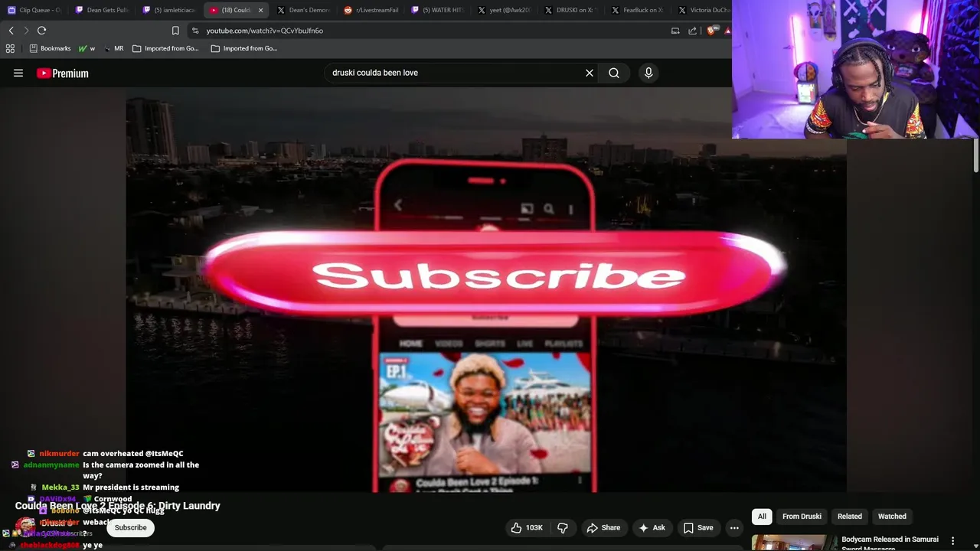Switch to Dean's Demons X tab
980x551 pixels.
tap(304, 10)
